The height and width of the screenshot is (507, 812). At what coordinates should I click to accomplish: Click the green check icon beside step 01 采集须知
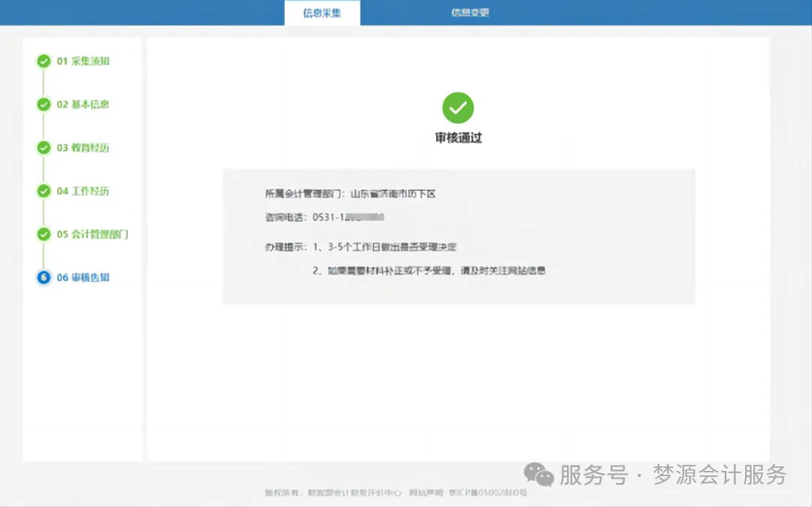point(44,61)
